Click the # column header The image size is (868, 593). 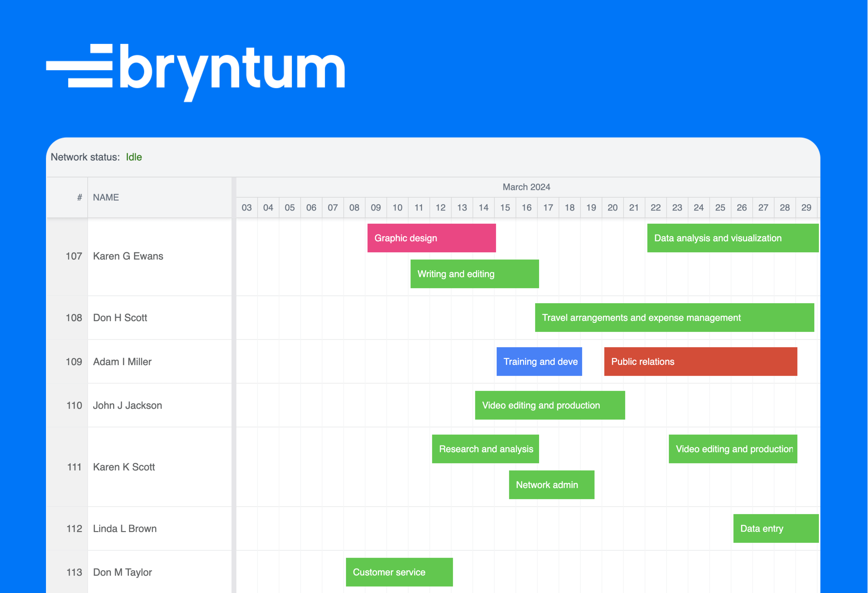(x=67, y=197)
